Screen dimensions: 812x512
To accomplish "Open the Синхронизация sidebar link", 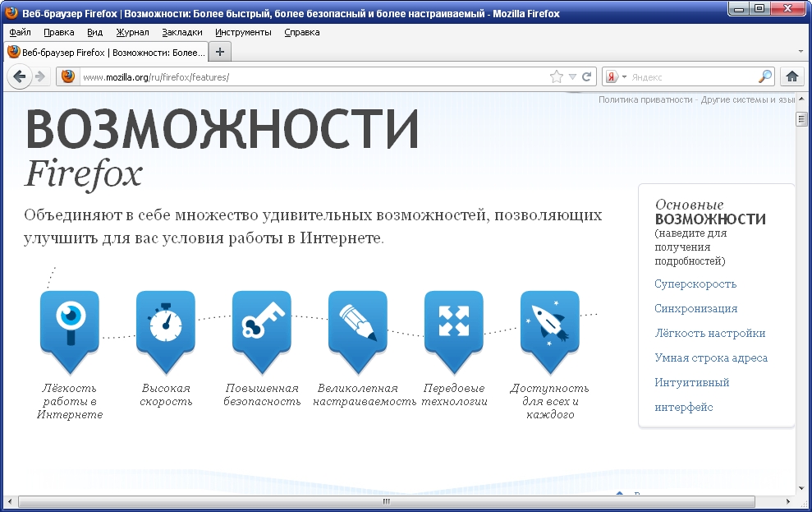I will point(695,308).
